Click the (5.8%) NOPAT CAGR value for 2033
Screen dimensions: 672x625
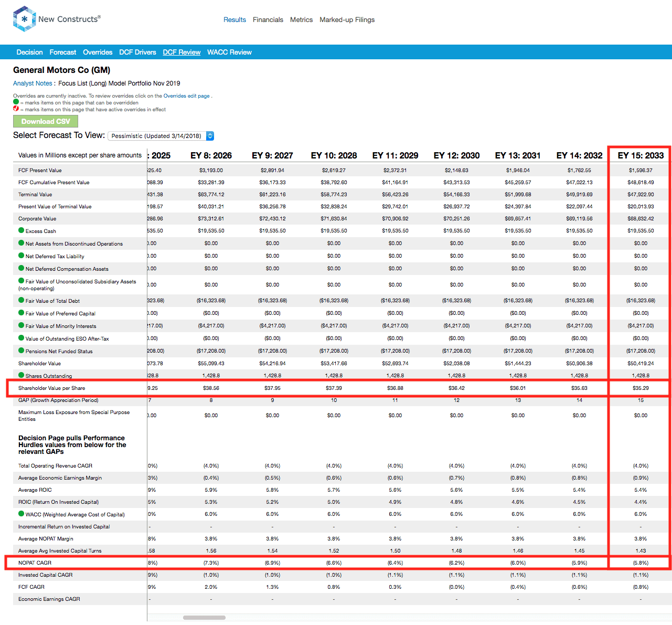641,563
